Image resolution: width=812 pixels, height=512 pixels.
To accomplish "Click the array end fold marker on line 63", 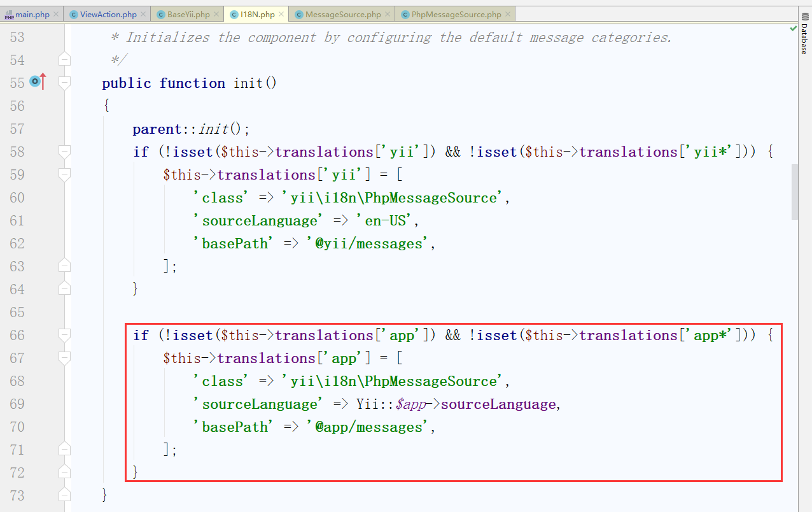I will coord(64,266).
